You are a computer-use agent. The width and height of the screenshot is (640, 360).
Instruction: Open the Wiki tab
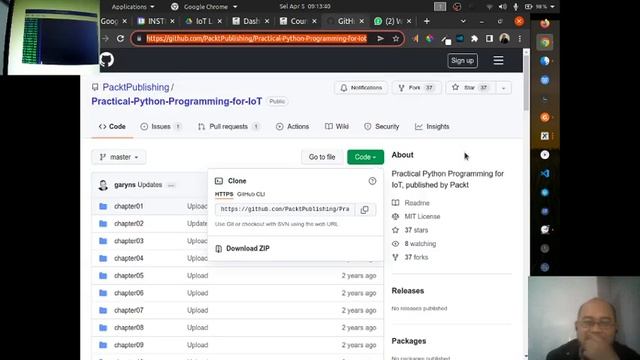[x=337, y=127]
